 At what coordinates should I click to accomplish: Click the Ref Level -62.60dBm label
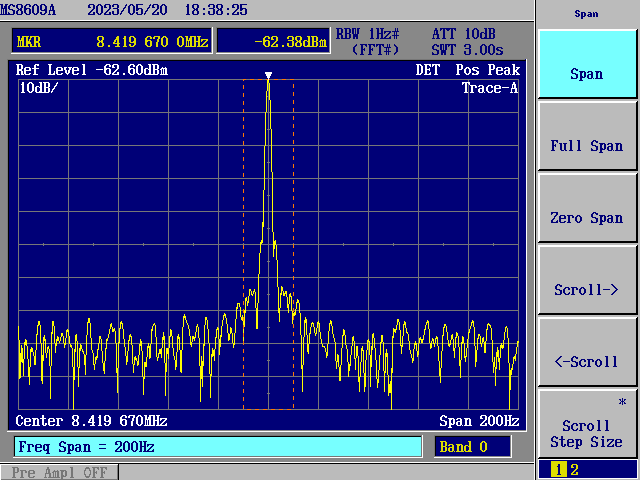click(92, 70)
